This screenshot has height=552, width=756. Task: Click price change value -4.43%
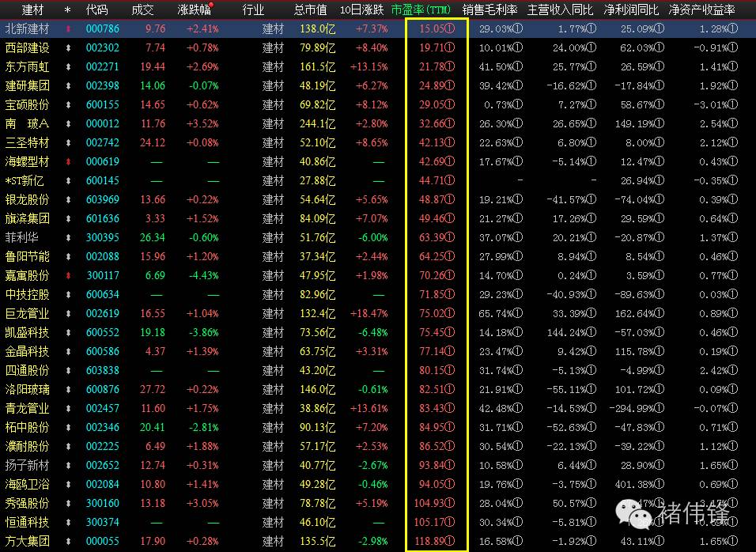pyautogui.click(x=203, y=276)
